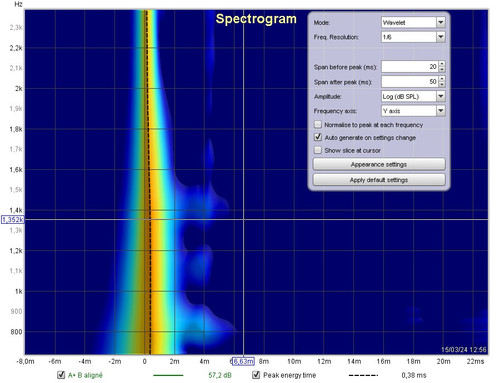Click the 2k frequency axis label
The height and width of the screenshot is (383, 500).
(x=19, y=89)
